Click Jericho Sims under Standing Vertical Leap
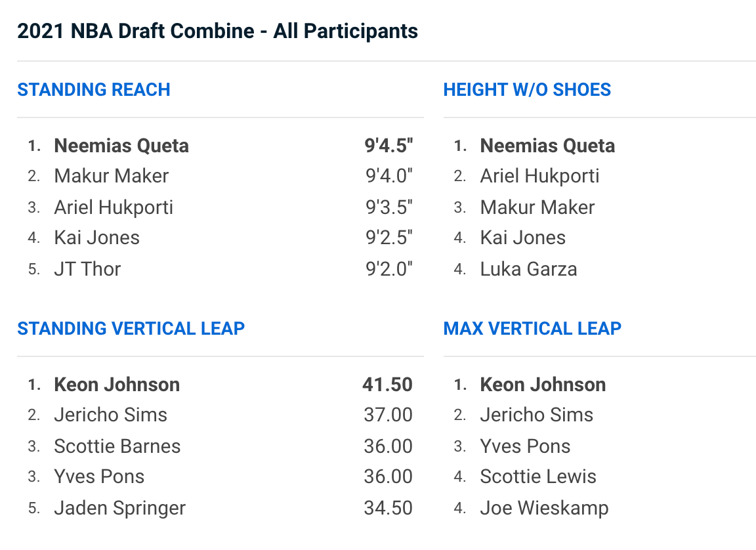 (110, 415)
